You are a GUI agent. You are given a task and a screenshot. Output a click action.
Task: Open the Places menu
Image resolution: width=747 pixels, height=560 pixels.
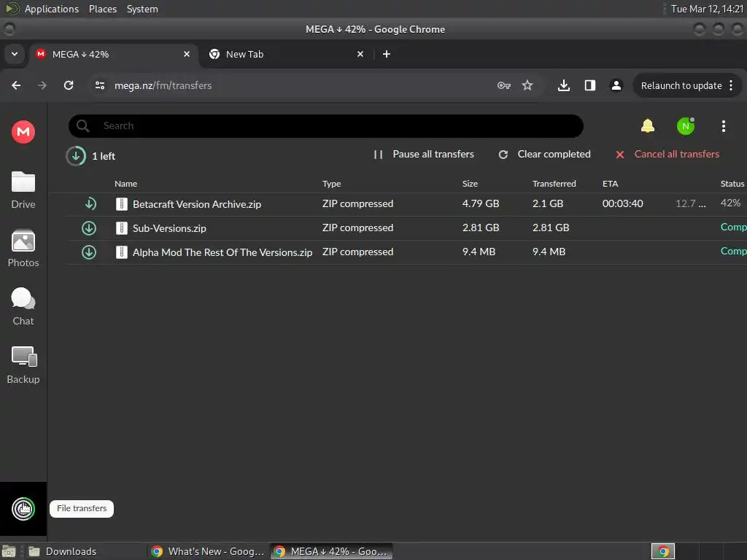(102, 9)
